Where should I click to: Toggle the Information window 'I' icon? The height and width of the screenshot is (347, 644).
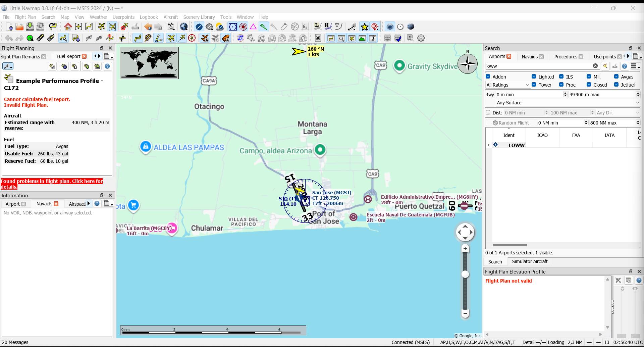[x=372, y=38]
